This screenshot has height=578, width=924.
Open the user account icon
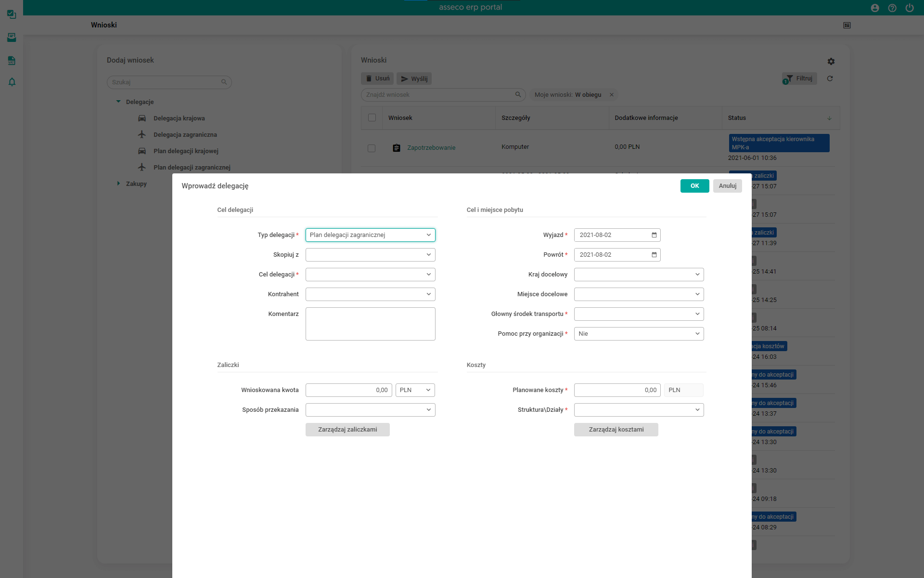click(x=875, y=8)
